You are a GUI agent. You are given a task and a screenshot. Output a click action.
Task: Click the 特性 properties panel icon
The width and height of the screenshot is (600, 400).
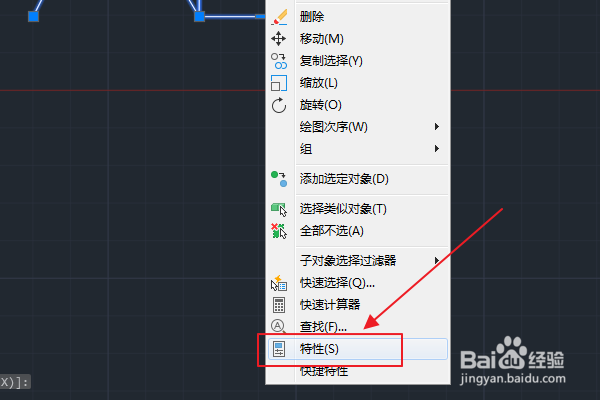279,349
